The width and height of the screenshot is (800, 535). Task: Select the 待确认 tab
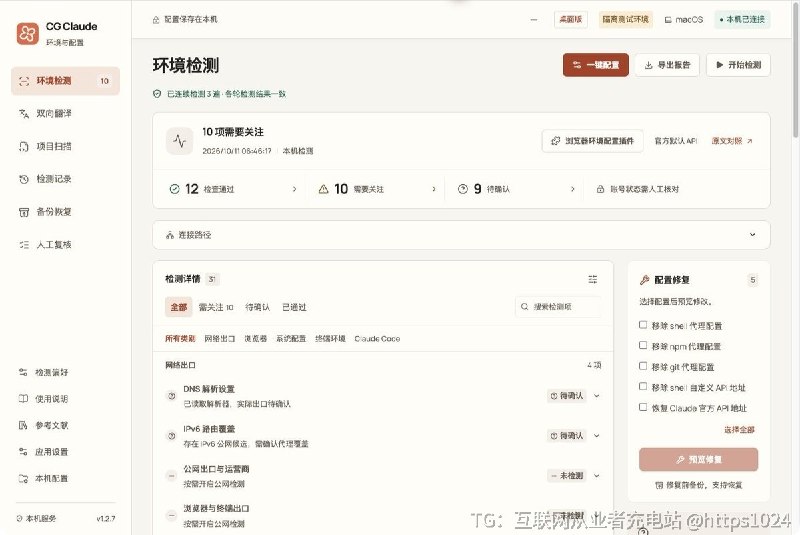(x=258, y=307)
